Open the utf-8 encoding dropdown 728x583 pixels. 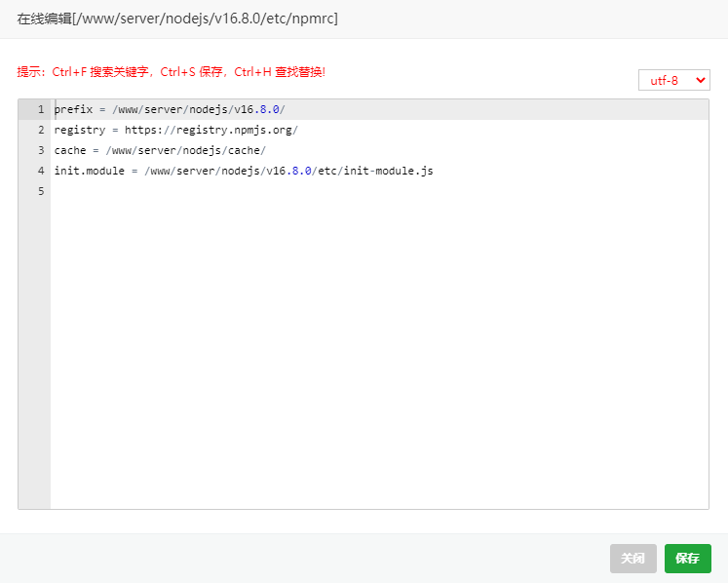[x=674, y=80]
